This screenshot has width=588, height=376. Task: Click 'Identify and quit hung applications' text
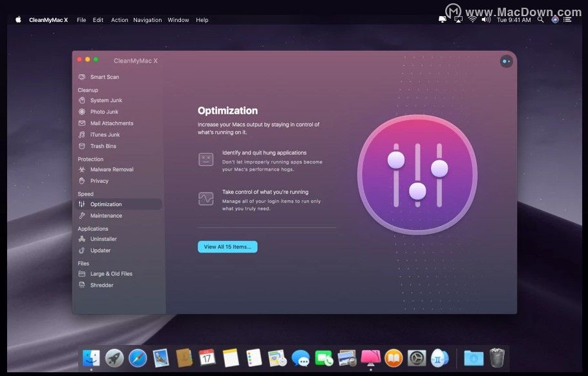[x=264, y=152]
